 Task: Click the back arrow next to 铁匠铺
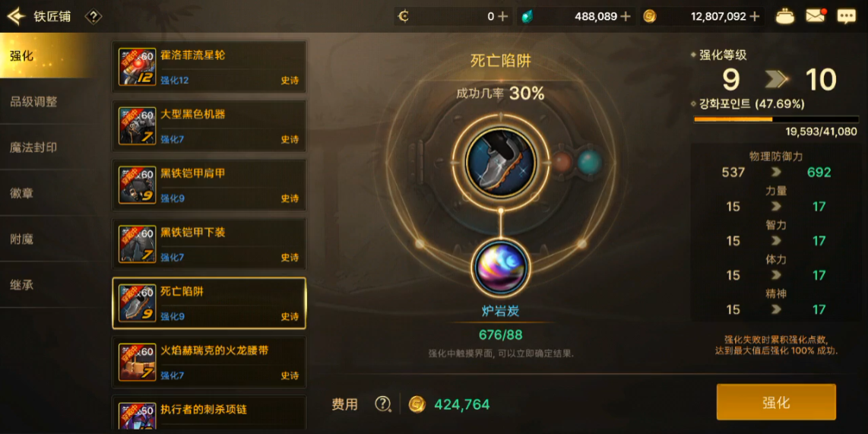click(16, 17)
